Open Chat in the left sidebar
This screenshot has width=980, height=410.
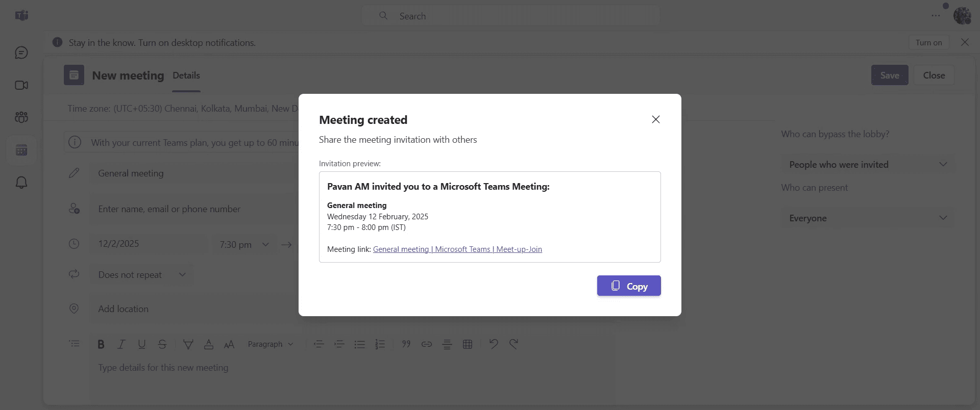click(x=21, y=53)
